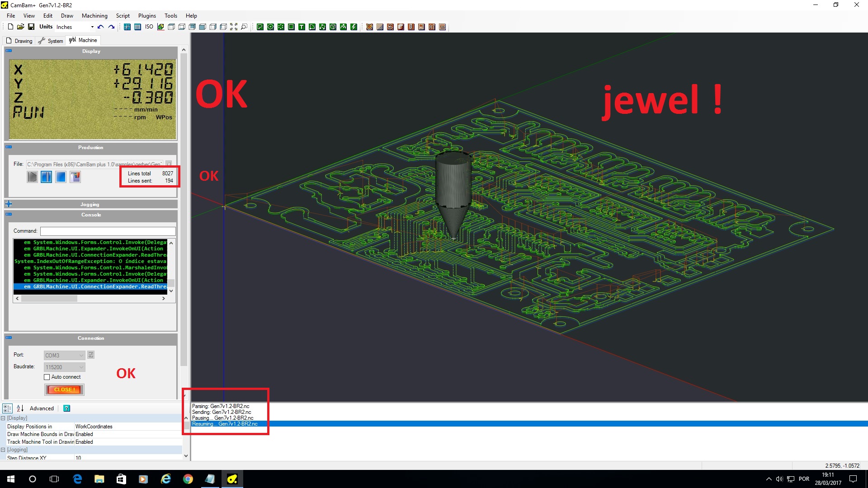Browse for a G-code file
The image size is (868, 488).
click(x=168, y=164)
